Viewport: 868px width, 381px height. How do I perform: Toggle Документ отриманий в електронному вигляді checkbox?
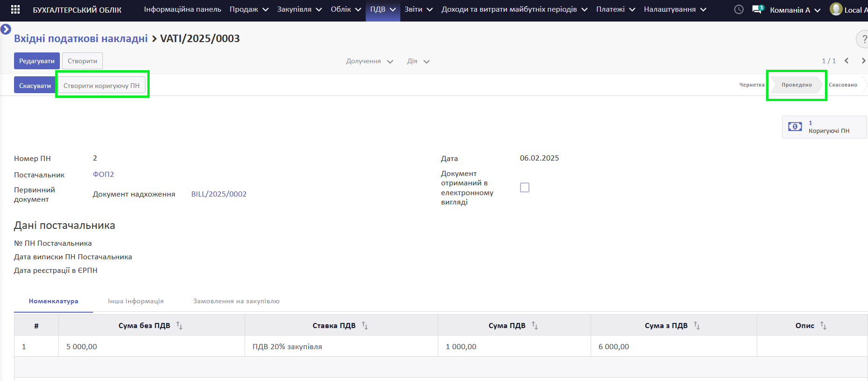[x=525, y=188]
